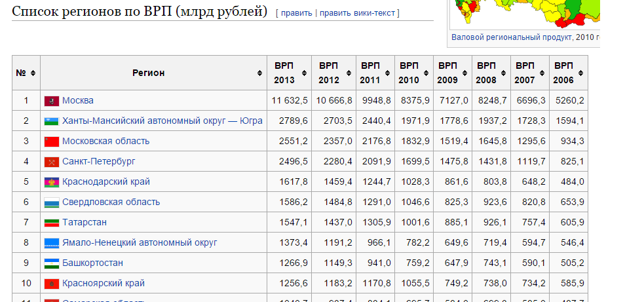Sort table by Регион column arrows
Image resolution: width=644 pixels, height=302 pixels.
[x=259, y=73]
